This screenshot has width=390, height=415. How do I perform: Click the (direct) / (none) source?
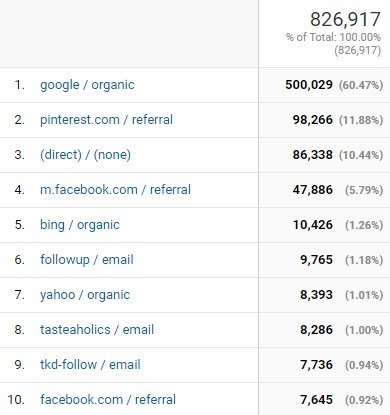85,155
